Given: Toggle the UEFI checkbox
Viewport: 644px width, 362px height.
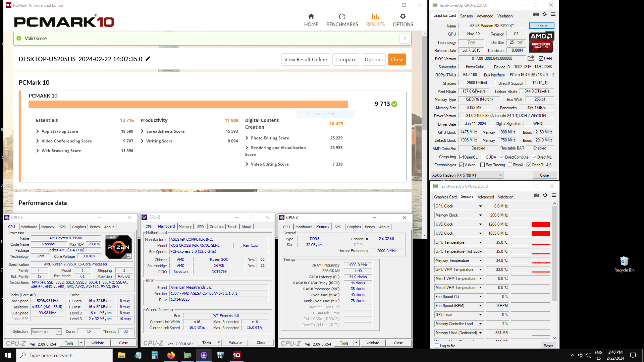Looking at the screenshot, I should tap(541, 59).
